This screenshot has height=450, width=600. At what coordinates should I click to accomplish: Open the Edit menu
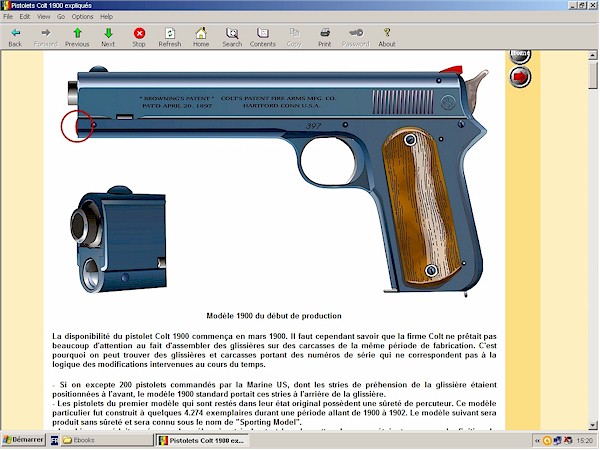tap(25, 16)
